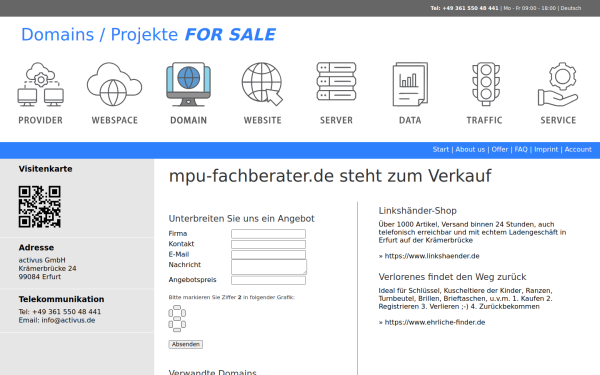
Task: Open https://www.ehrliche-finder.de link
Action: 435,322
